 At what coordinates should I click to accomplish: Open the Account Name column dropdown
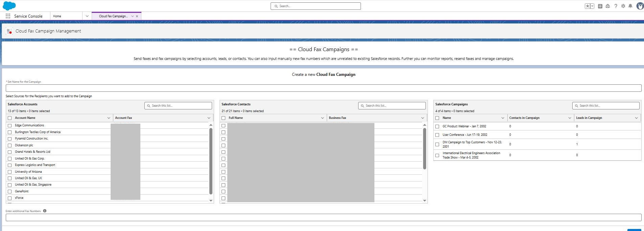point(109,118)
